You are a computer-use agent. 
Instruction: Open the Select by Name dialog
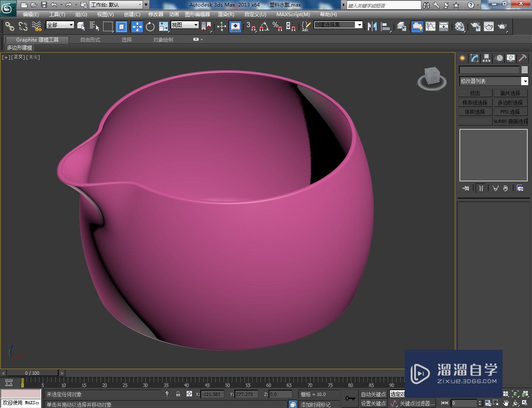(x=94, y=27)
